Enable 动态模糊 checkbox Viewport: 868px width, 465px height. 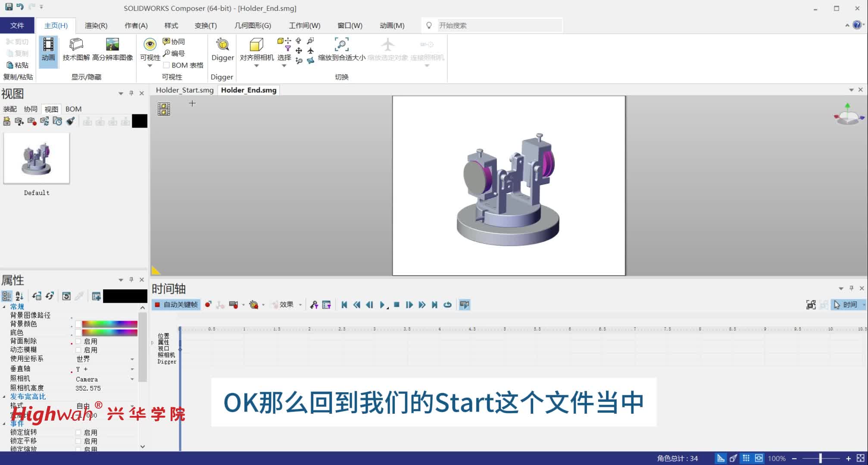(x=78, y=350)
